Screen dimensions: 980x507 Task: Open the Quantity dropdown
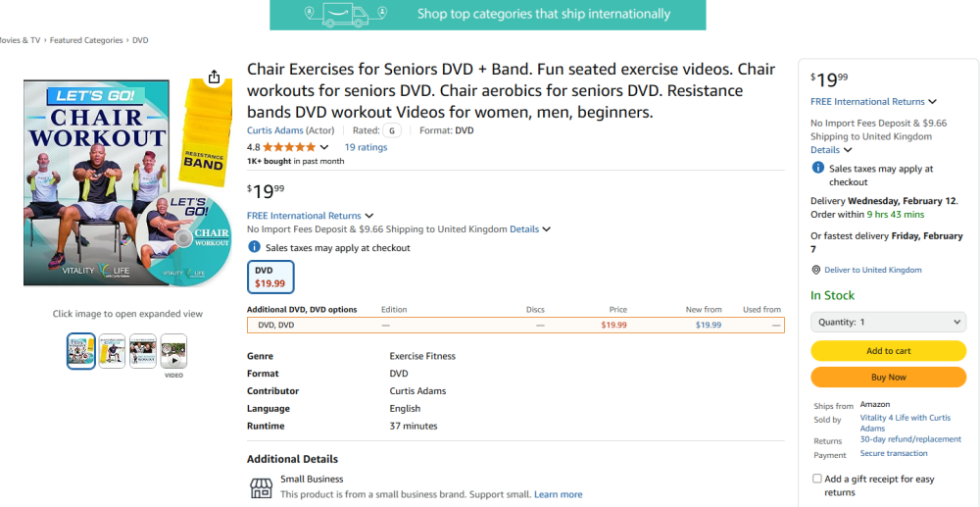point(888,322)
